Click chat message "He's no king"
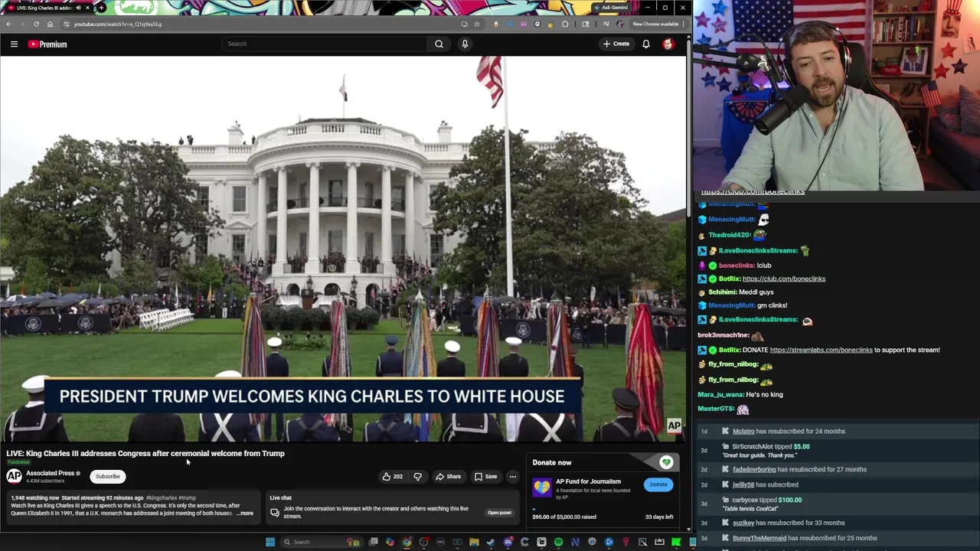980x551 pixels. click(764, 395)
